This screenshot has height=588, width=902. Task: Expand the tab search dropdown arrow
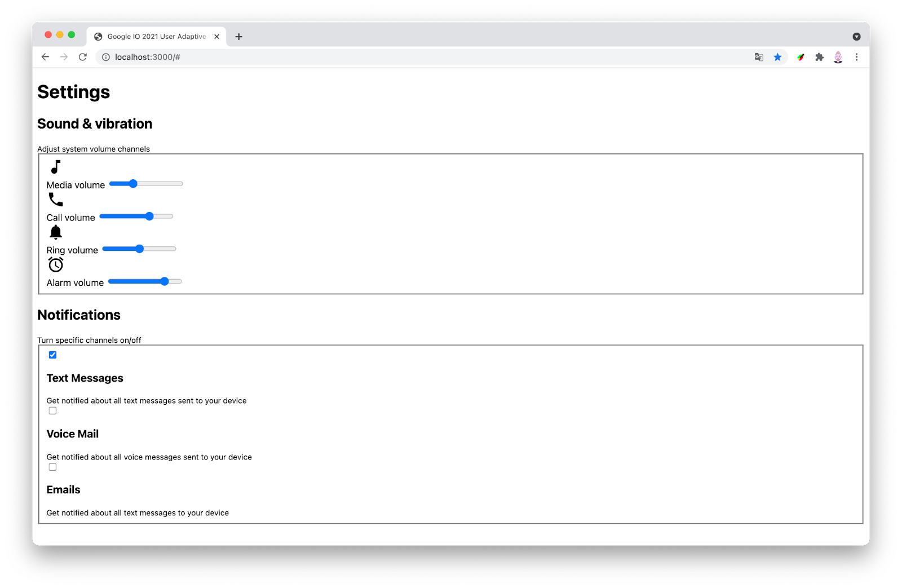pos(856,37)
